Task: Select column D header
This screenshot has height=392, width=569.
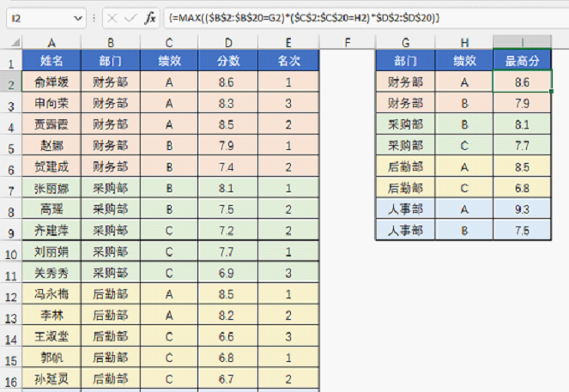Action: (x=228, y=43)
